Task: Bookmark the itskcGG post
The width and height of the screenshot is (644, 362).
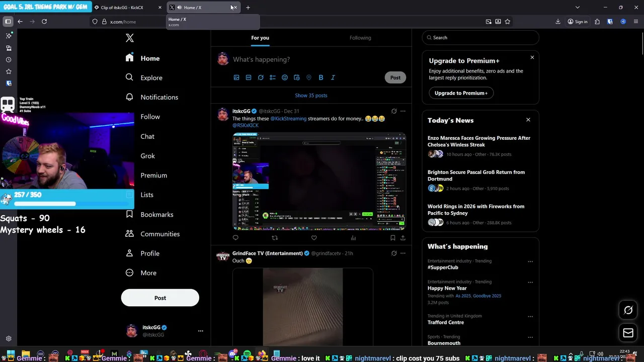Action: coord(393,238)
